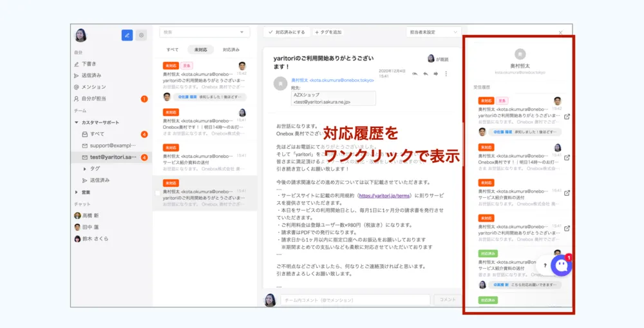The height and width of the screenshot is (328, 644).
Task: Open the 担当者未設定 assignee dropdown
Action: tap(433, 32)
